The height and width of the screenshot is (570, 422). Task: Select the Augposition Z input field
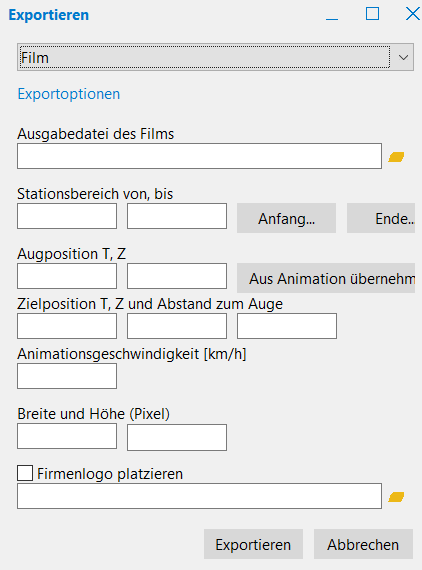[x=177, y=276]
